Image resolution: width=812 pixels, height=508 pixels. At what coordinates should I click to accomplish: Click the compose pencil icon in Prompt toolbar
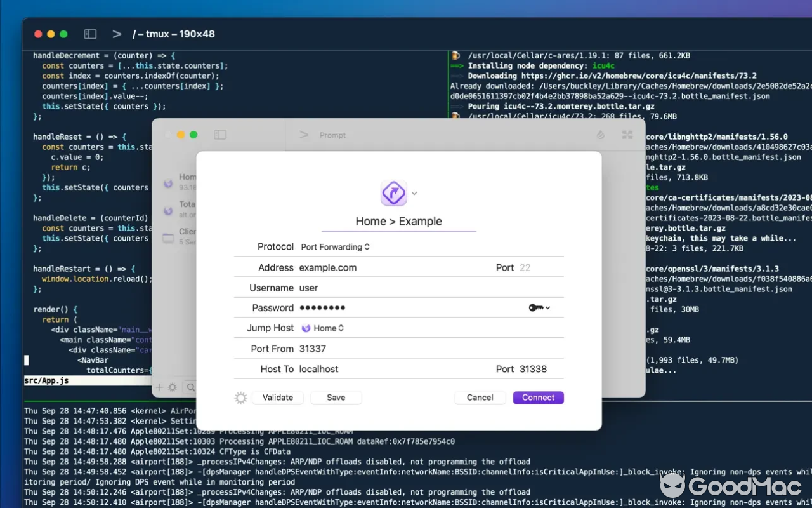600,135
